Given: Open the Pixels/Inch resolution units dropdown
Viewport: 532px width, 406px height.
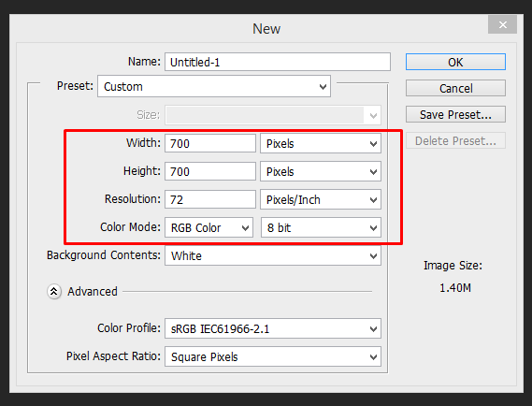Looking at the screenshot, I should (321, 199).
